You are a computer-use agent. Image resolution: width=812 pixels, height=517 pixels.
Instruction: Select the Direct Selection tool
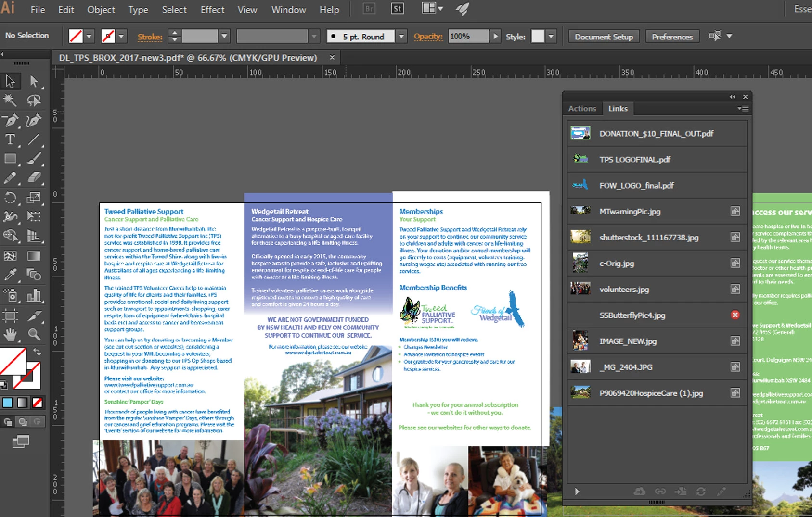[x=34, y=81]
